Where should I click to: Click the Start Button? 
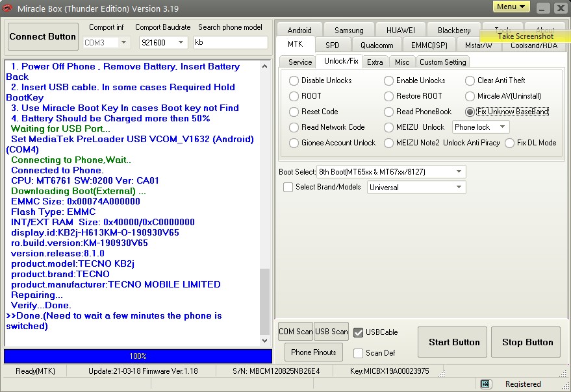click(x=453, y=342)
